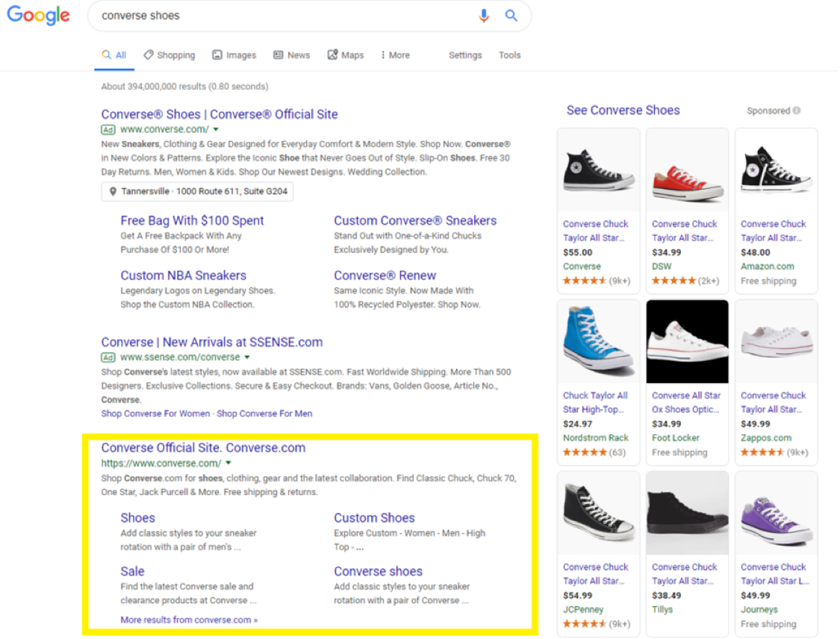The width and height of the screenshot is (840, 639).
Task: Click the Foot Locker white Ox shoe image
Action: (x=688, y=341)
